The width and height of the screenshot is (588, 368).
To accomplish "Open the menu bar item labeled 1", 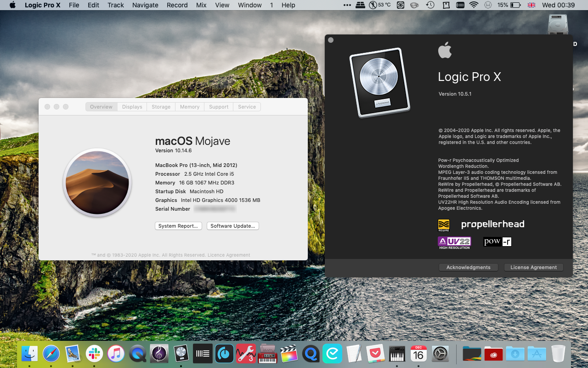I will click(271, 5).
